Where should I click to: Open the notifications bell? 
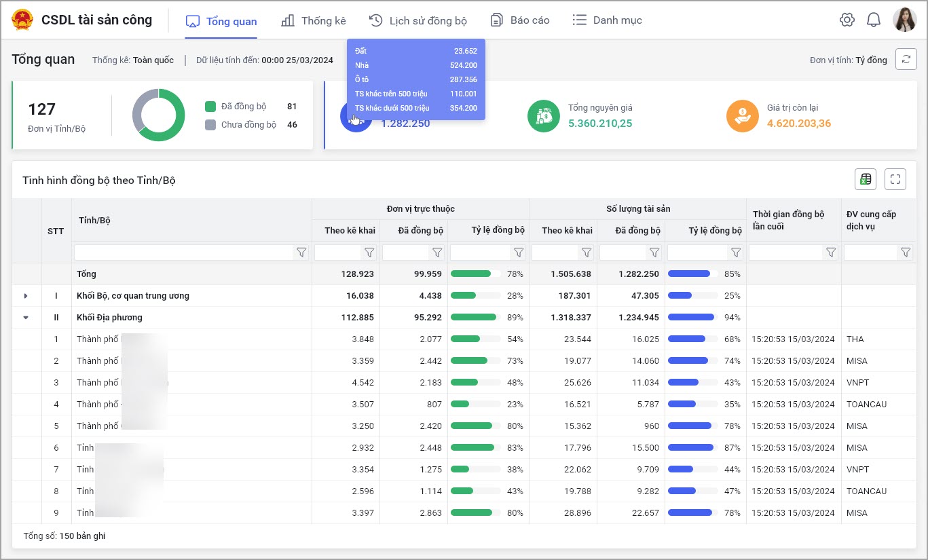[874, 20]
